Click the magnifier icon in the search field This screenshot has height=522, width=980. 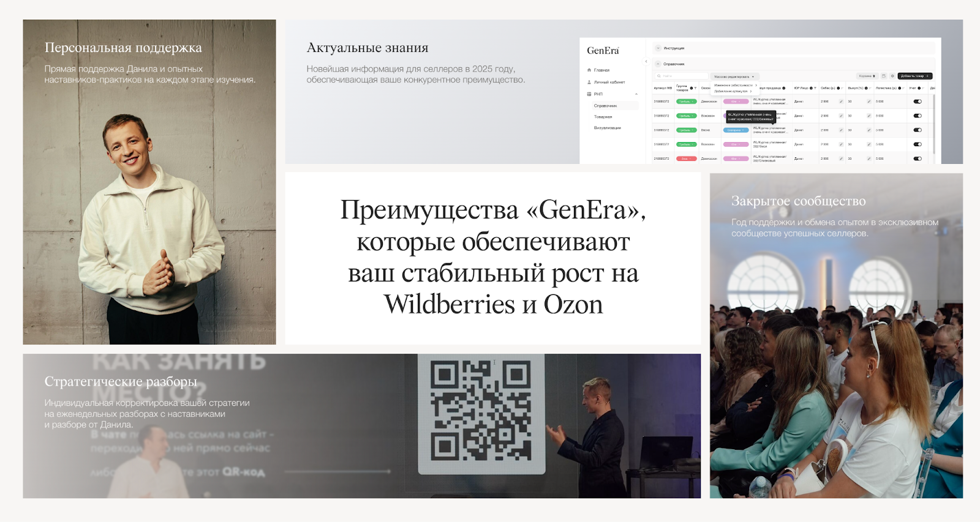(x=659, y=76)
